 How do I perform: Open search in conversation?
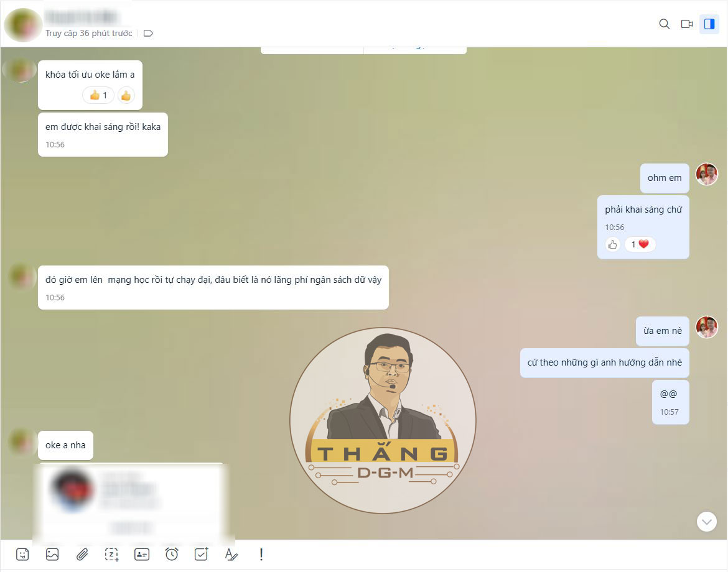[x=665, y=24]
